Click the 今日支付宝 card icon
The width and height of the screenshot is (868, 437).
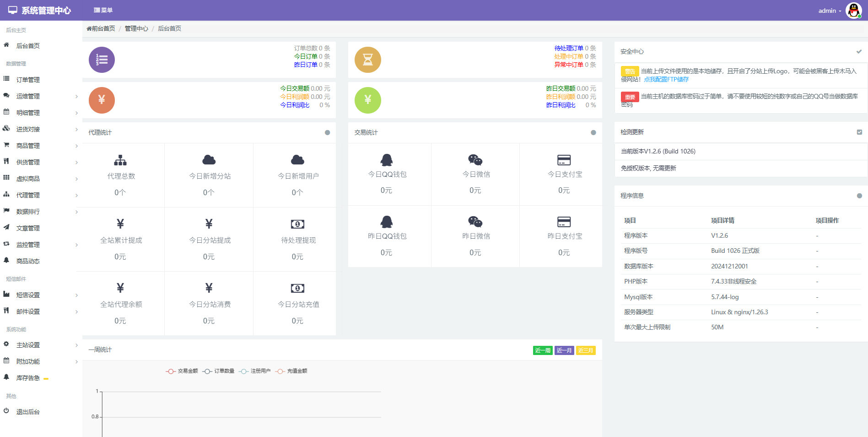point(564,160)
